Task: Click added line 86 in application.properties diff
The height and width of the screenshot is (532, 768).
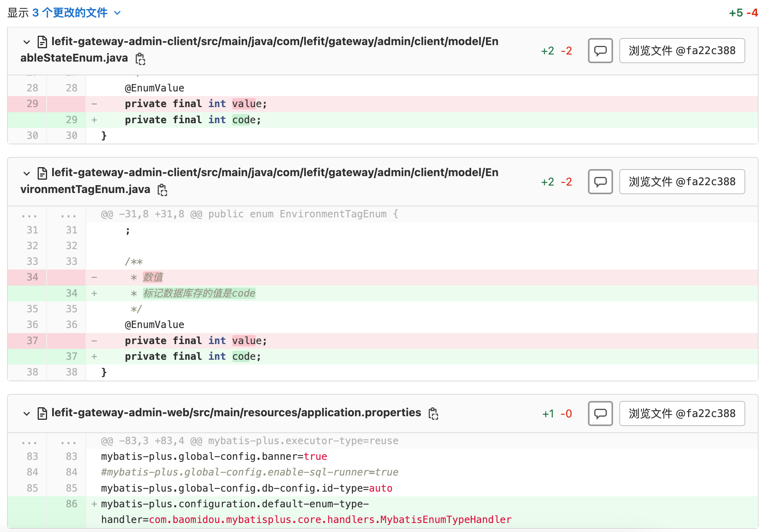Action: point(72,504)
